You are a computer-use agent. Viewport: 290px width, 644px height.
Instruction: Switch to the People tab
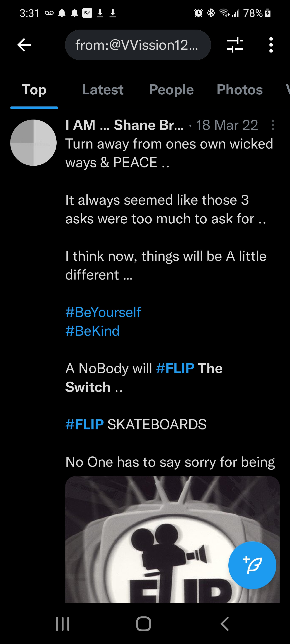pos(171,90)
